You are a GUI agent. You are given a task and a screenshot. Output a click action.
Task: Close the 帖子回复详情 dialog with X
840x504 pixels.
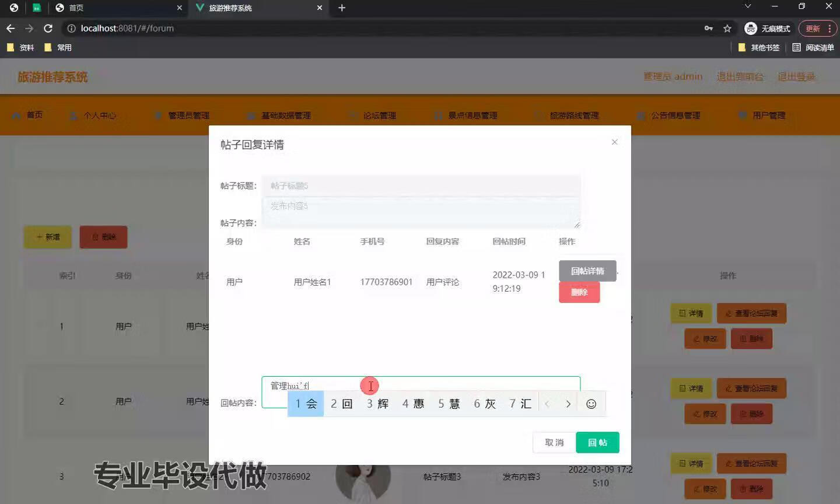(x=614, y=142)
